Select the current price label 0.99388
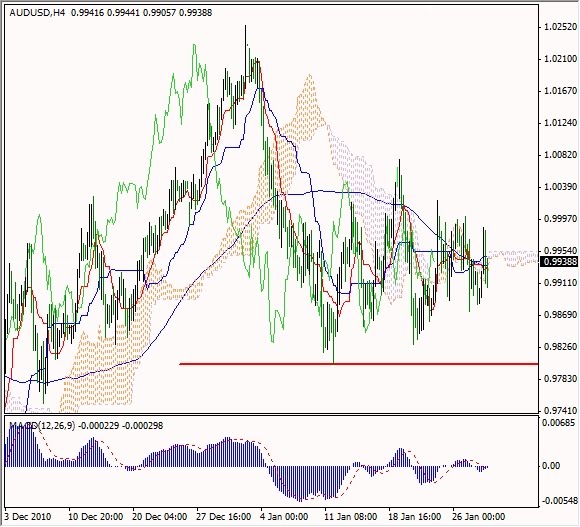The height and width of the screenshot is (527, 580). pos(559,262)
